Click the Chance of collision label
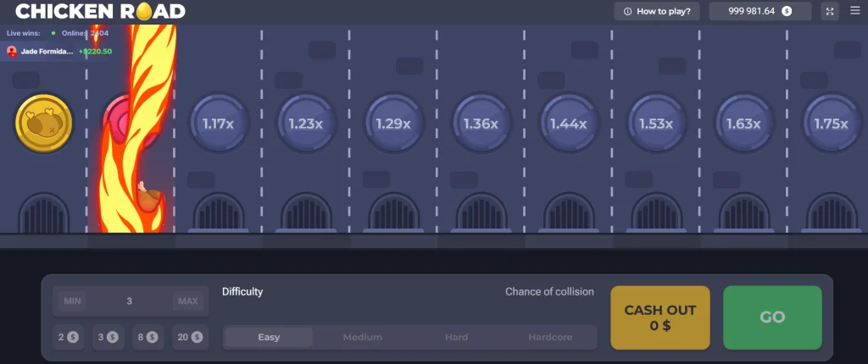 (x=549, y=291)
